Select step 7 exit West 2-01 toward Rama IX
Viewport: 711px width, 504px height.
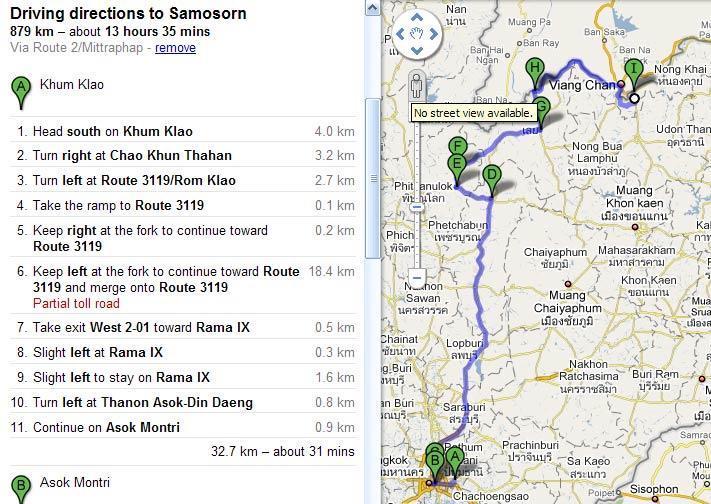pyautogui.click(x=182, y=328)
